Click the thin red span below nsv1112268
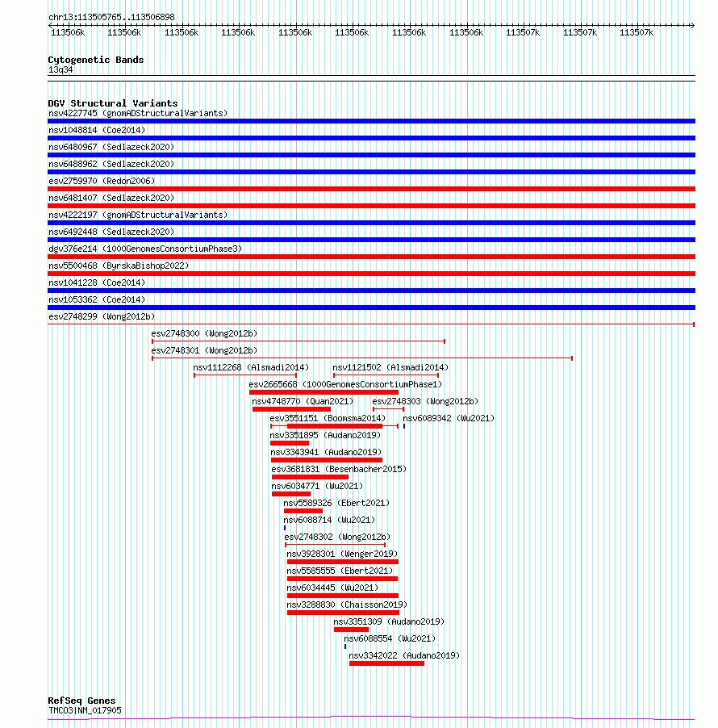Viewport: 718px width, 728px height. [245, 375]
